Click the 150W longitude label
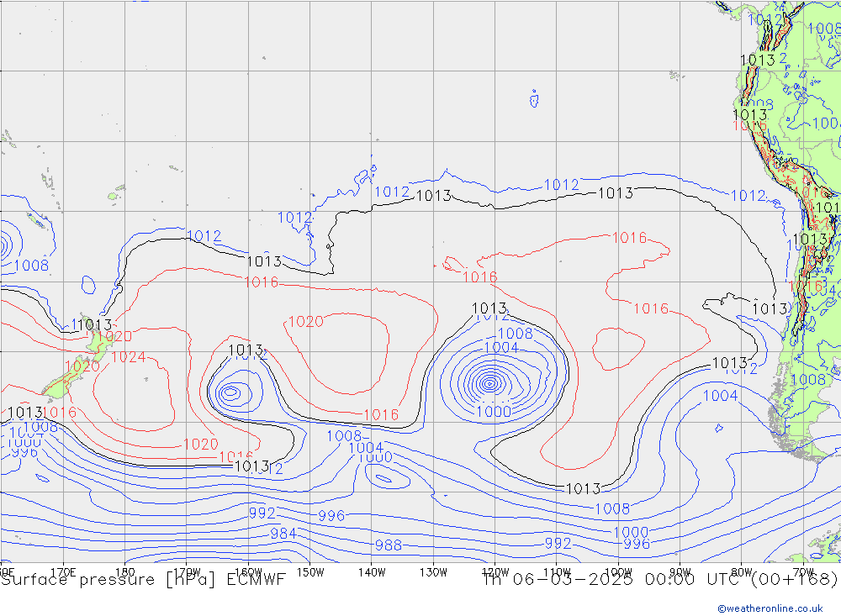Screen dimensions: 841x616 pos(310,572)
